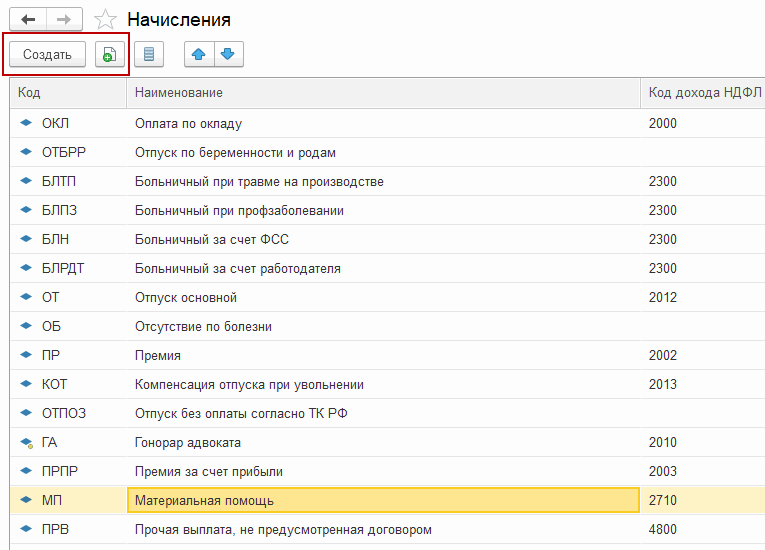Click the Создать button

[x=47, y=55]
